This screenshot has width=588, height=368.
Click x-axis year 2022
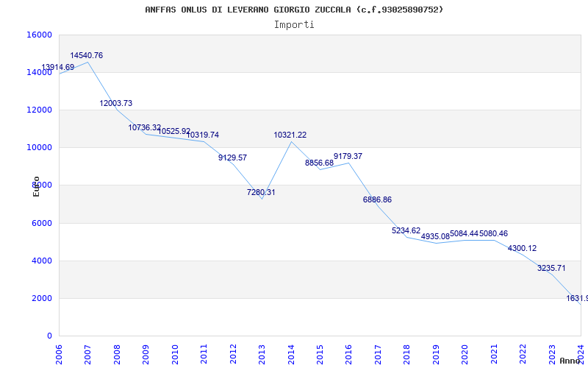[523, 353]
